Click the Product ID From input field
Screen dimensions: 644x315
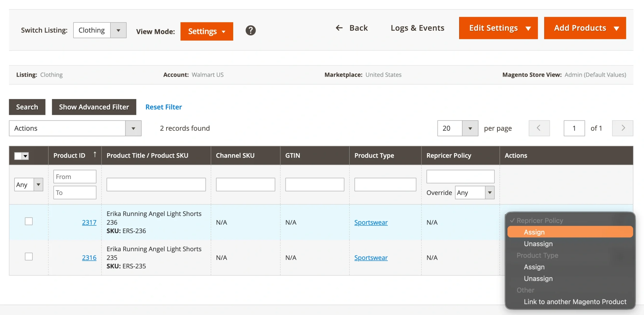pyautogui.click(x=75, y=176)
